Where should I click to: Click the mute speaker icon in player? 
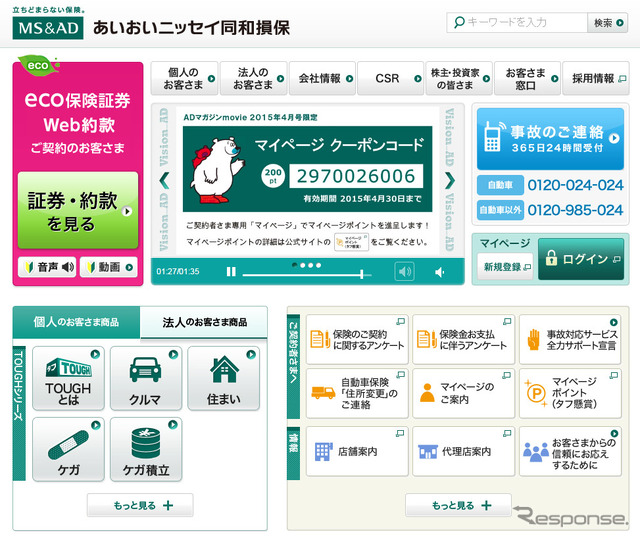pos(439,272)
